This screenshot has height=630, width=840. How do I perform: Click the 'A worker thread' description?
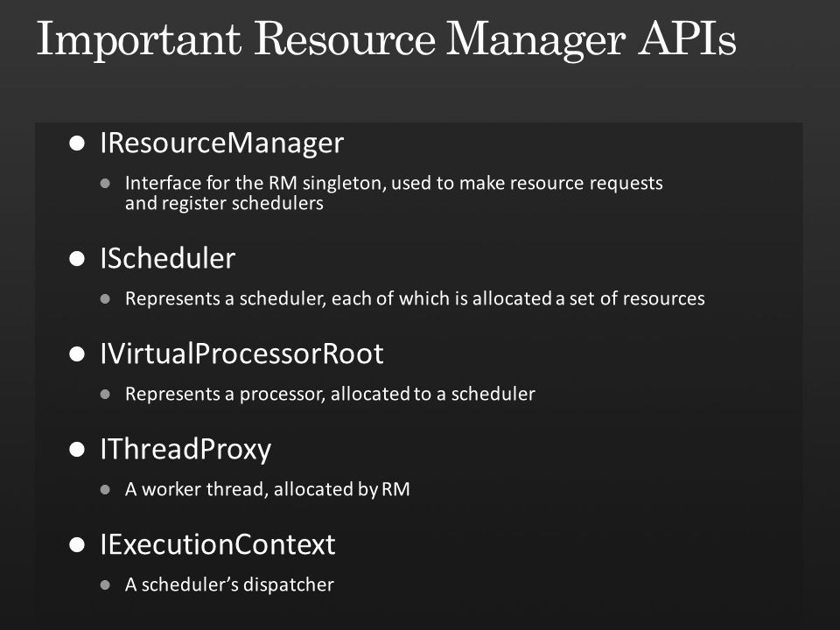click(268, 490)
